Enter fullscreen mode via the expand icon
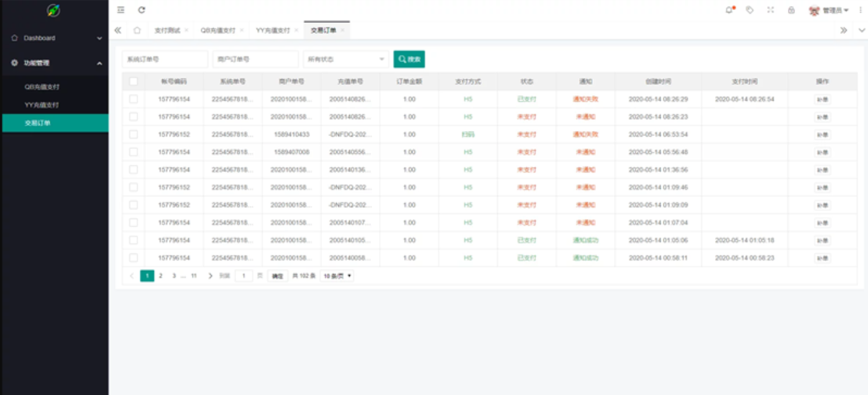868x395 pixels. point(770,10)
